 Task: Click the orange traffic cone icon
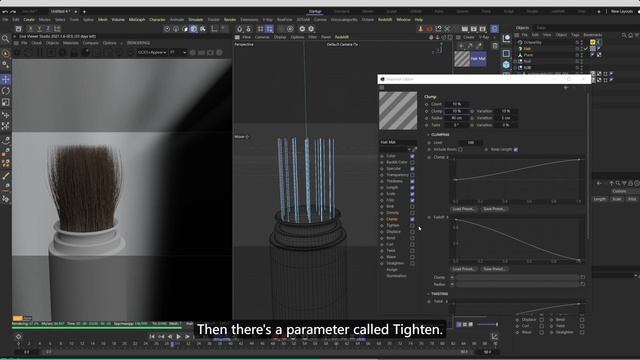point(420,29)
